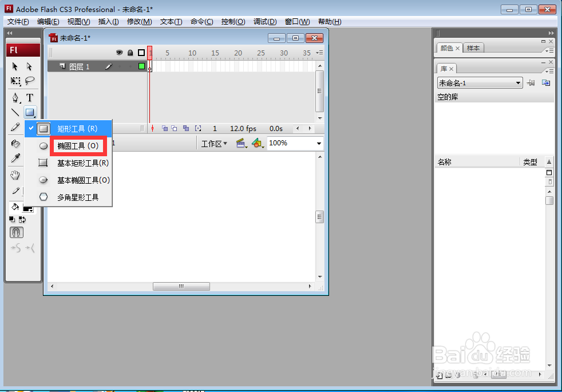
Task: Open the 窗口(W) menu
Action: tap(297, 22)
